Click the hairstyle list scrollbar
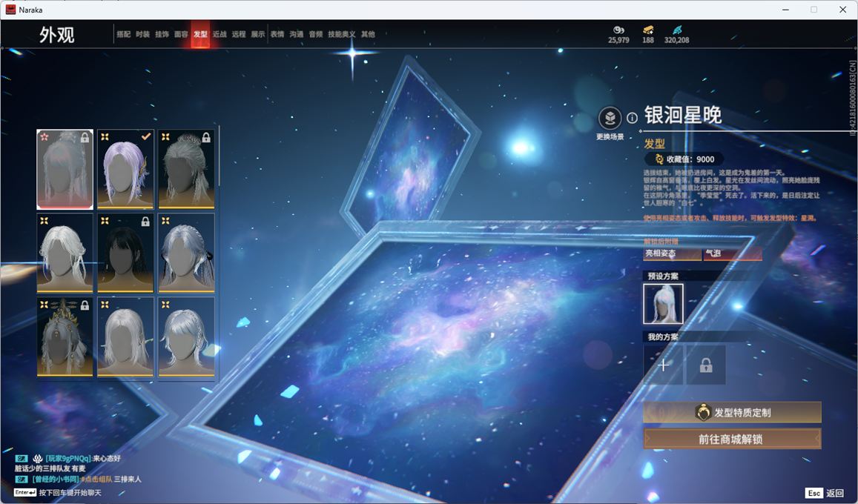Viewport: 858px width, 504px height. 220,157
